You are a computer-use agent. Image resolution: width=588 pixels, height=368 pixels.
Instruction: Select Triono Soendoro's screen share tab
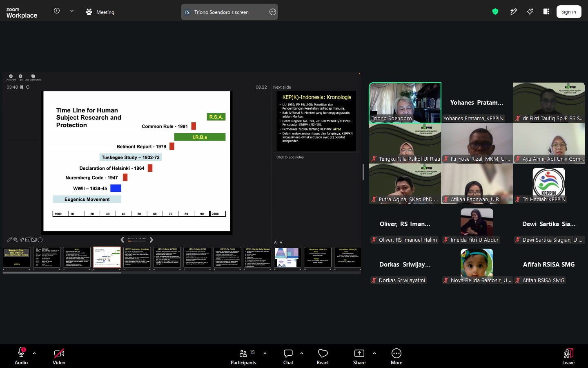[229, 12]
